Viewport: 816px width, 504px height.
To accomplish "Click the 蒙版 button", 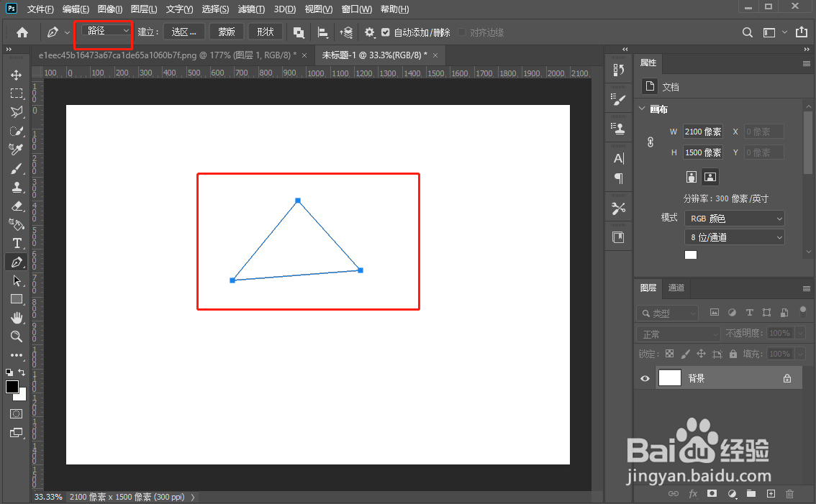I will coord(227,32).
